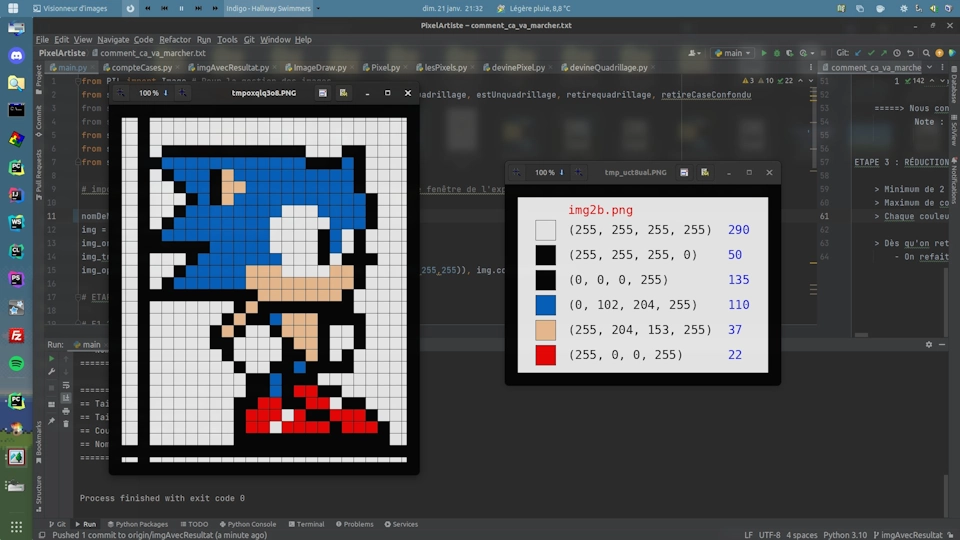Jump to next highlighted error arrow
Screen dimensions: 960x540
[x=811, y=81]
